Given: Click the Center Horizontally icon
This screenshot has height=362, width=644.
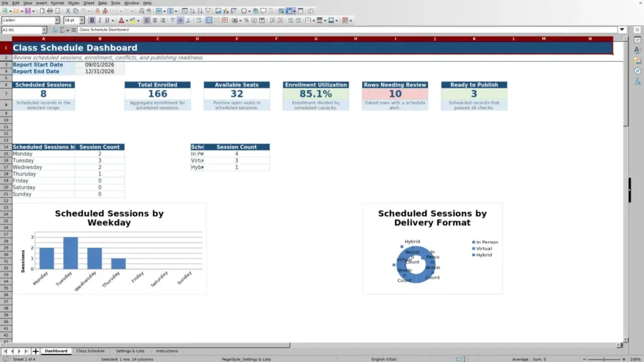Looking at the screenshot, I should pos(155,20).
